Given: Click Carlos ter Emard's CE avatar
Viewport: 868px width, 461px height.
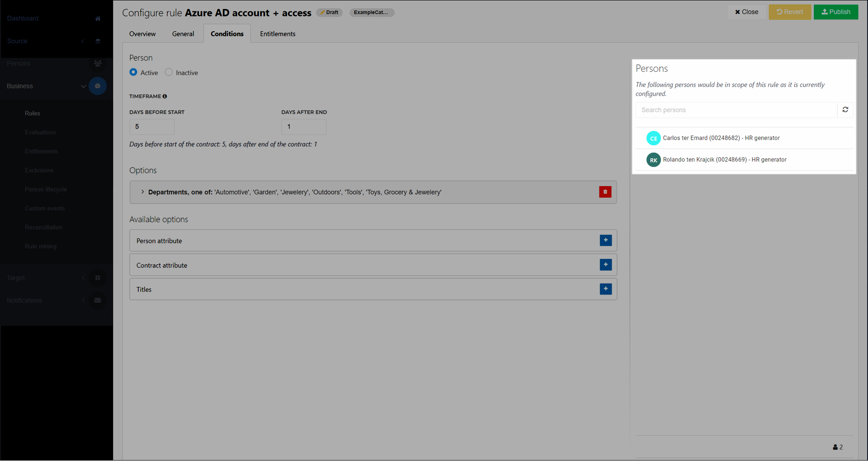Looking at the screenshot, I should 653,138.
